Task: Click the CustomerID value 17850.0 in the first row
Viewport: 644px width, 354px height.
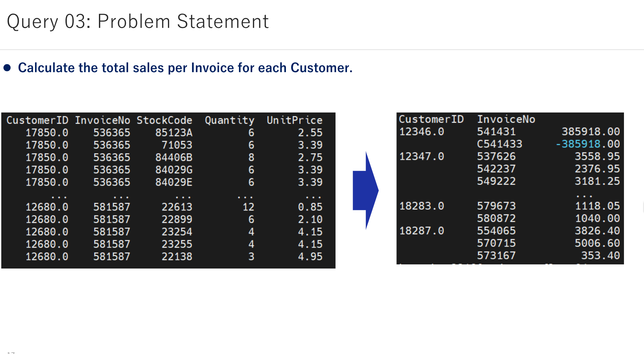Action: click(48, 133)
